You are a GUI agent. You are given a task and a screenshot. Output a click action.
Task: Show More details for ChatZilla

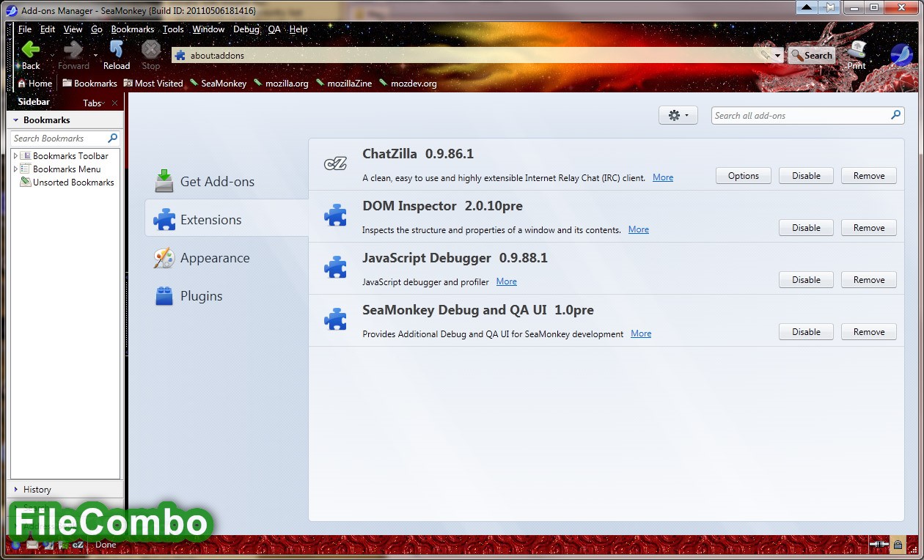coord(663,177)
